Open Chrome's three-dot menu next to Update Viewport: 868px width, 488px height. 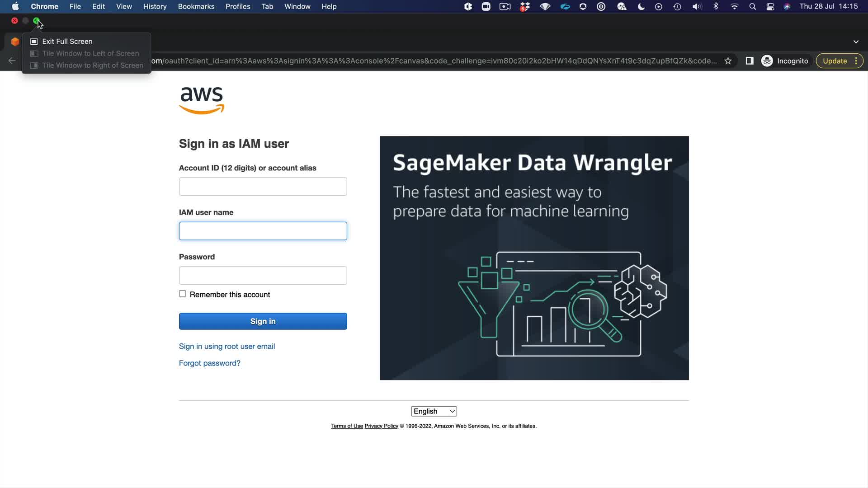click(856, 61)
